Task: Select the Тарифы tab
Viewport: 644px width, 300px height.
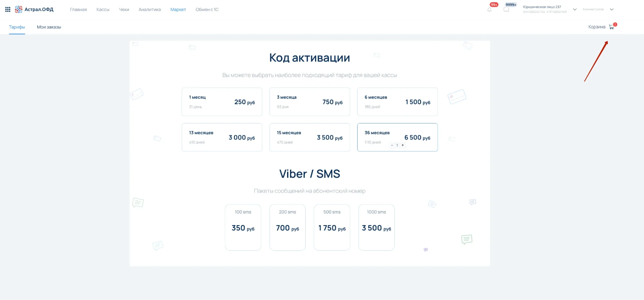Action: (17, 27)
